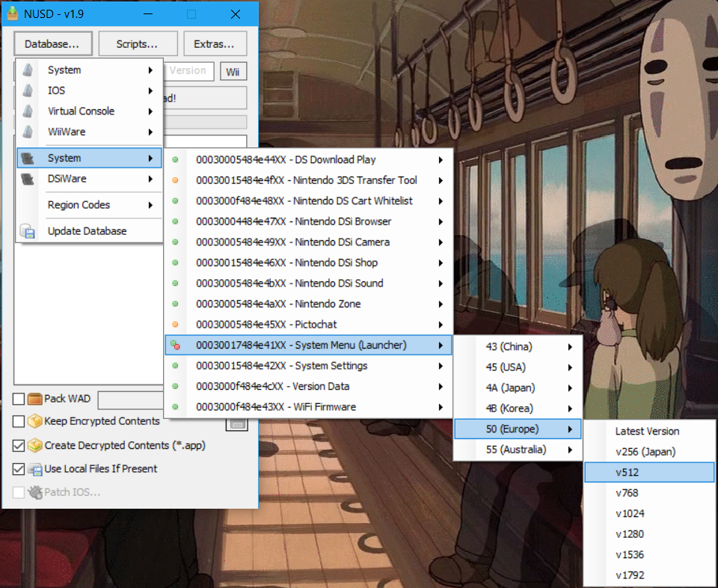Select Latest Version from Europe submenu
The height and width of the screenshot is (588, 718).
click(649, 432)
